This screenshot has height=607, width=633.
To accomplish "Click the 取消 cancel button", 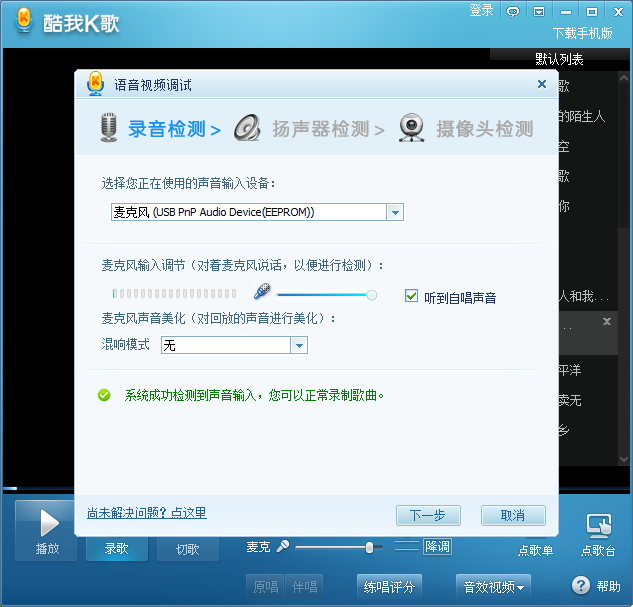I will [513, 515].
